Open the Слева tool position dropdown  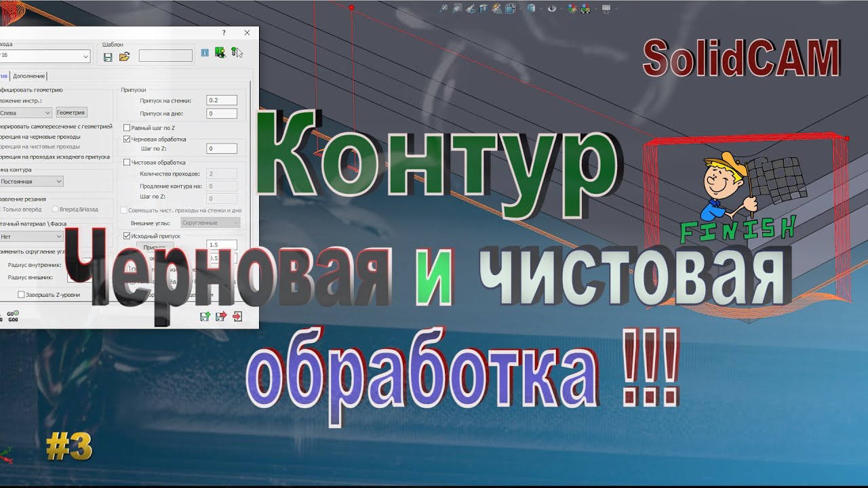24,113
